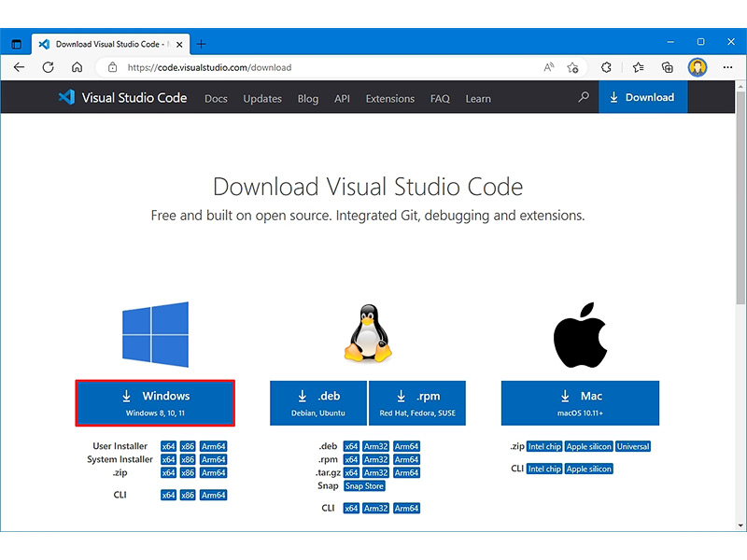Select Mac .zip Intel chip link
Viewport: 747px width, 560px height.
pyautogui.click(x=544, y=446)
